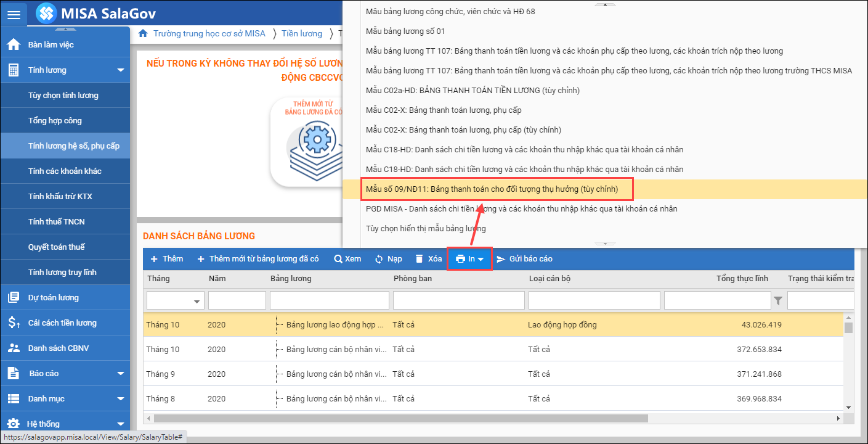Click the Năm filter input
The width and height of the screenshot is (868, 444).
click(237, 300)
